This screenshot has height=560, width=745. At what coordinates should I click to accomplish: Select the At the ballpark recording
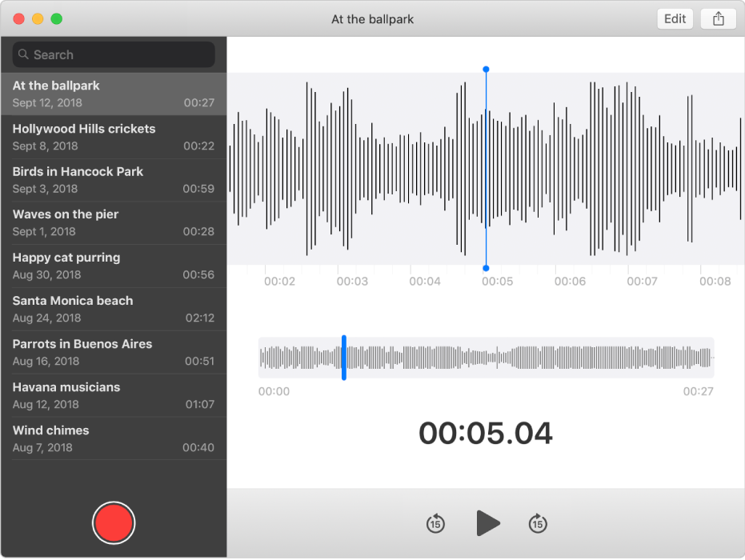tap(114, 94)
